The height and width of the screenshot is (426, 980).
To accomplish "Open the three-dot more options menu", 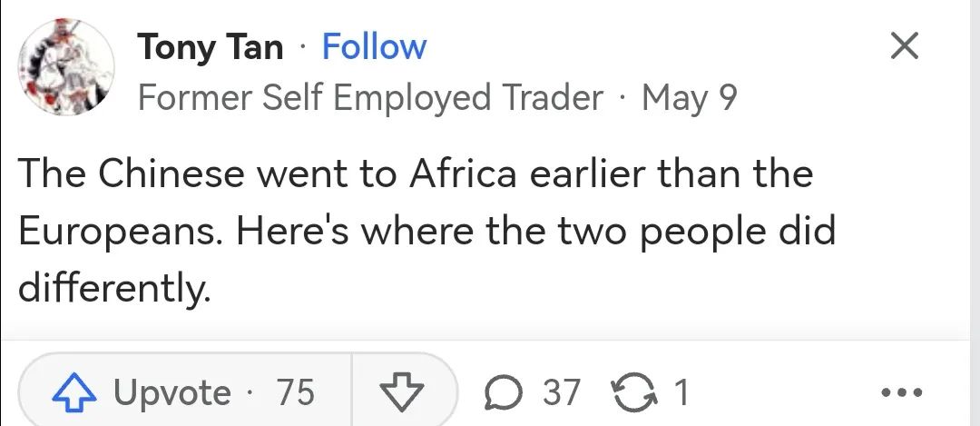I will pos(901,392).
